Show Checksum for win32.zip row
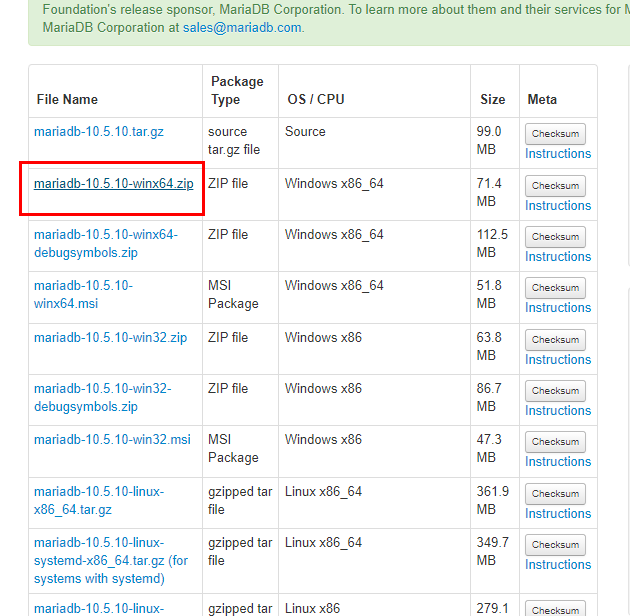The width and height of the screenshot is (630, 616). [555, 340]
